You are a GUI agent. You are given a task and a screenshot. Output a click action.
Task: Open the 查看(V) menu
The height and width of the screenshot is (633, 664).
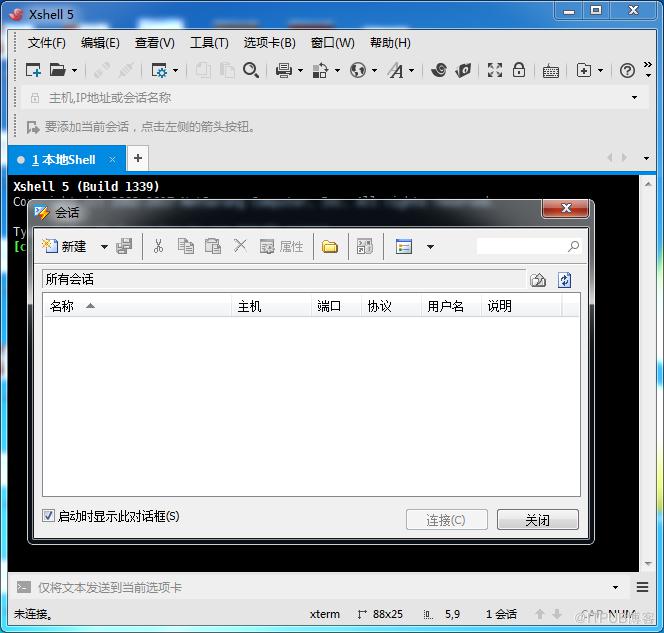pos(155,43)
